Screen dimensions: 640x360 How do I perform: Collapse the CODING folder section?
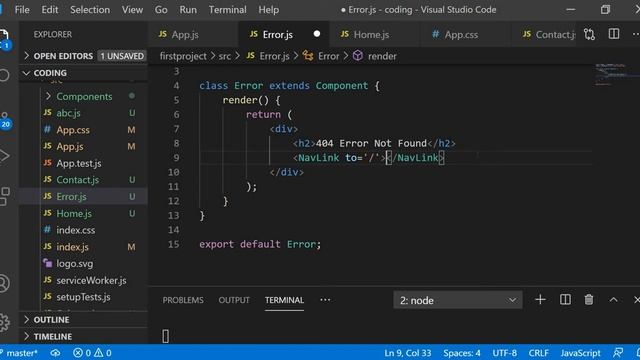pos(84,73)
